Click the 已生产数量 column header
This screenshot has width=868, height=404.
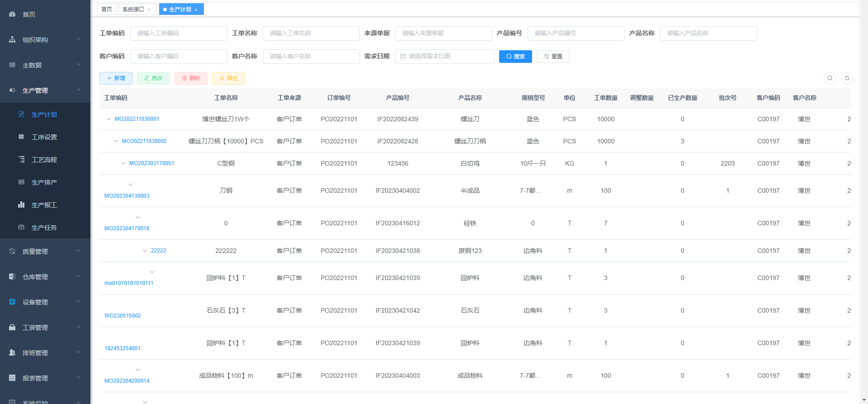click(x=683, y=98)
